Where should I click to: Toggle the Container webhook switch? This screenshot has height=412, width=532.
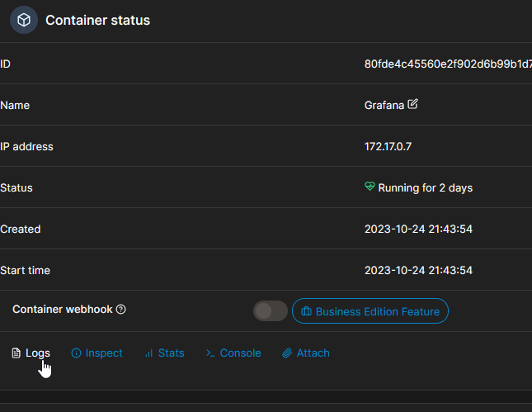tap(270, 310)
